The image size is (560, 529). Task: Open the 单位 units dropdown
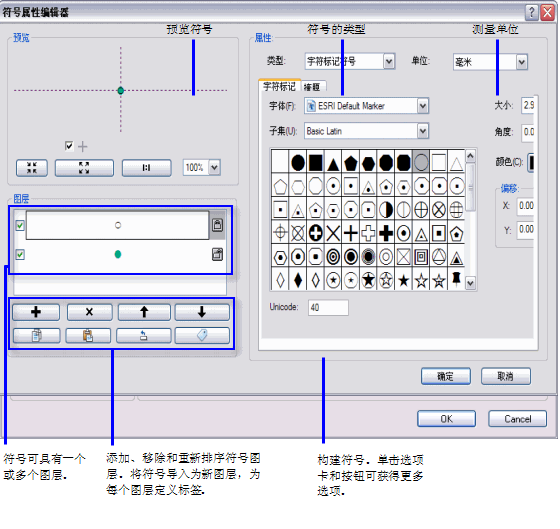pyautogui.click(x=521, y=62)
